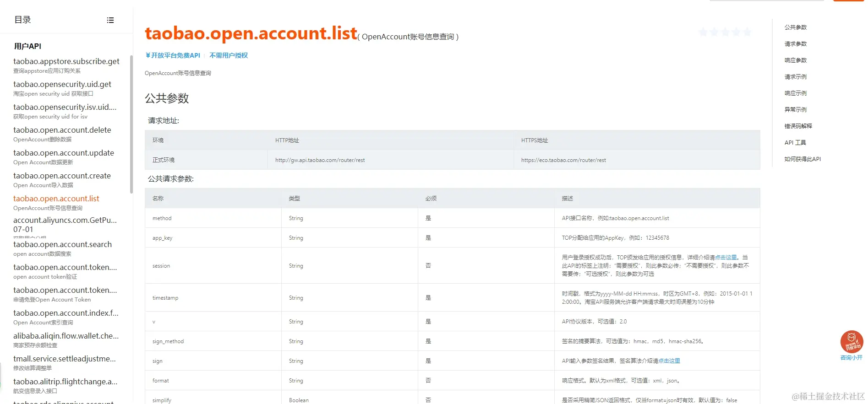This screenshot has width=868, height=404.
Task: Click the sidebar vertical scrollbar
Action: click(x=131, y=124)
